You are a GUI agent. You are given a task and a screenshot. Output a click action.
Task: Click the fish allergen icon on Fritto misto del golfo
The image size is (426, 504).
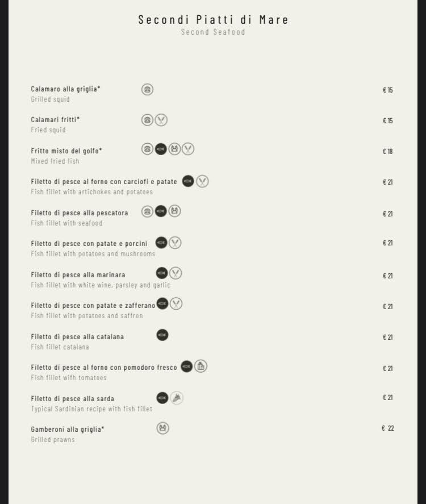click(161, 149)
